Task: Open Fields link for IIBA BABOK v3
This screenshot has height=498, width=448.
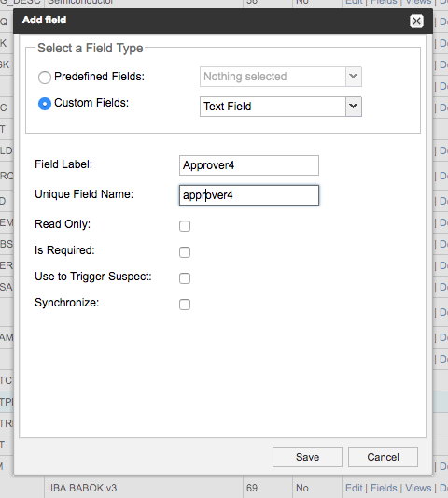Action: 384,488
